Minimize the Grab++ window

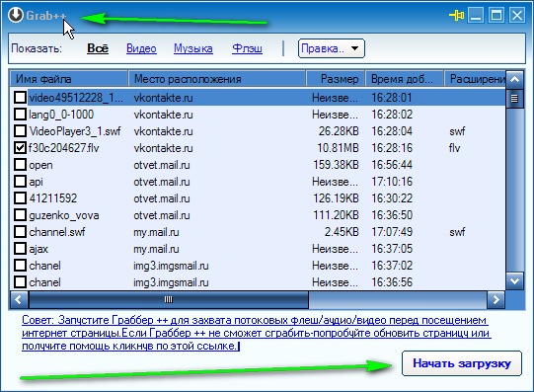pyautogui.click(x=476, y=16)
